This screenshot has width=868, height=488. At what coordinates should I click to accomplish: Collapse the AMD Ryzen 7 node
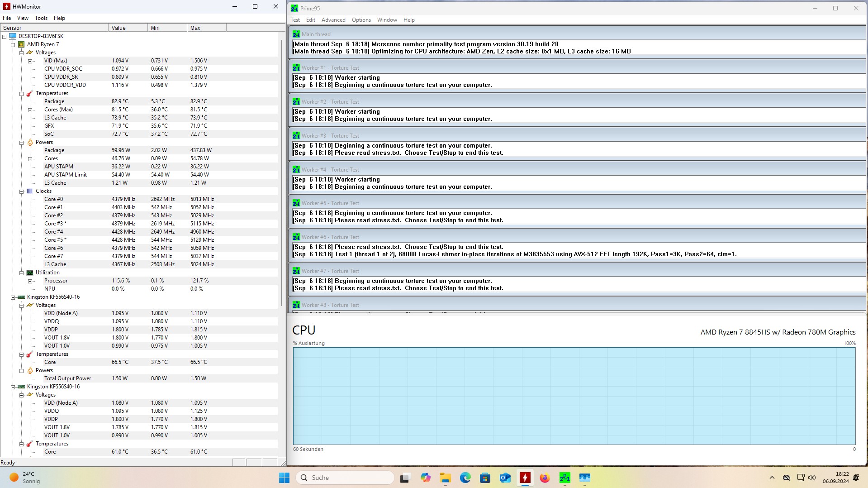pos(13,44)
